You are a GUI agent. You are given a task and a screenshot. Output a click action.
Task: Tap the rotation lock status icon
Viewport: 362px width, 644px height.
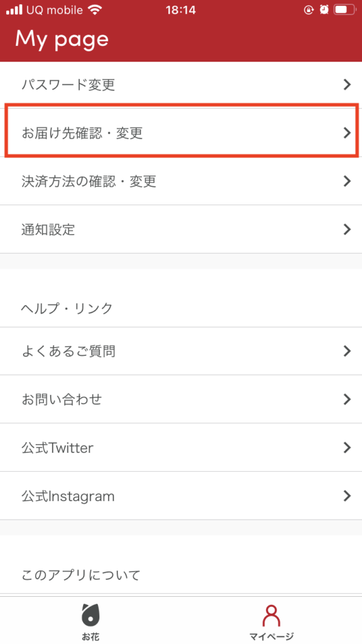coord(309,10)
